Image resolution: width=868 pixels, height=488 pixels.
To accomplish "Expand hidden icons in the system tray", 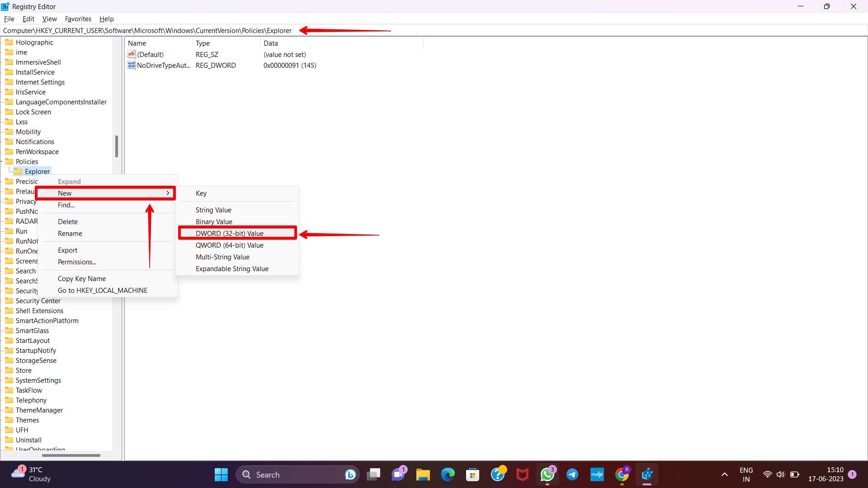I will click(x=724, y=474).
